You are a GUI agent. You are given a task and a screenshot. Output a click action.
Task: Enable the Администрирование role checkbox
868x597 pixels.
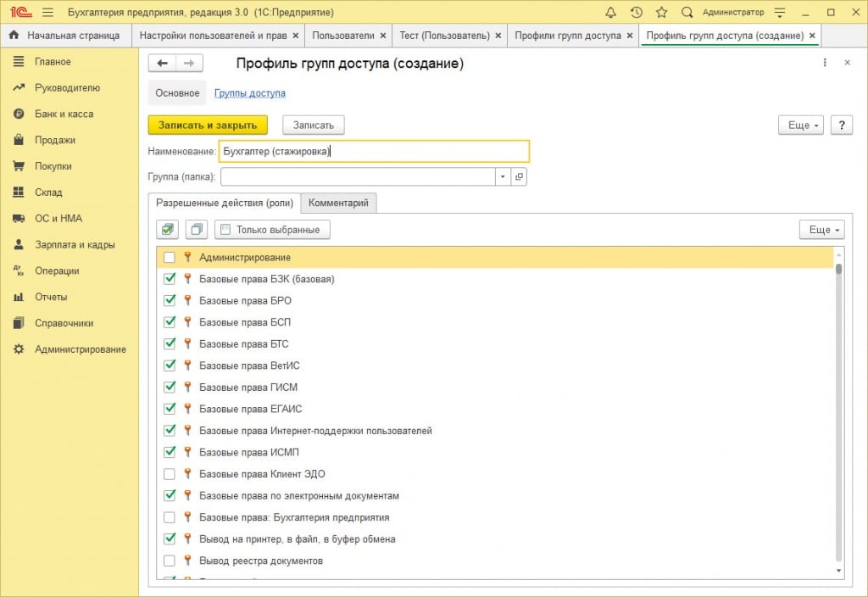coord(170,258)
